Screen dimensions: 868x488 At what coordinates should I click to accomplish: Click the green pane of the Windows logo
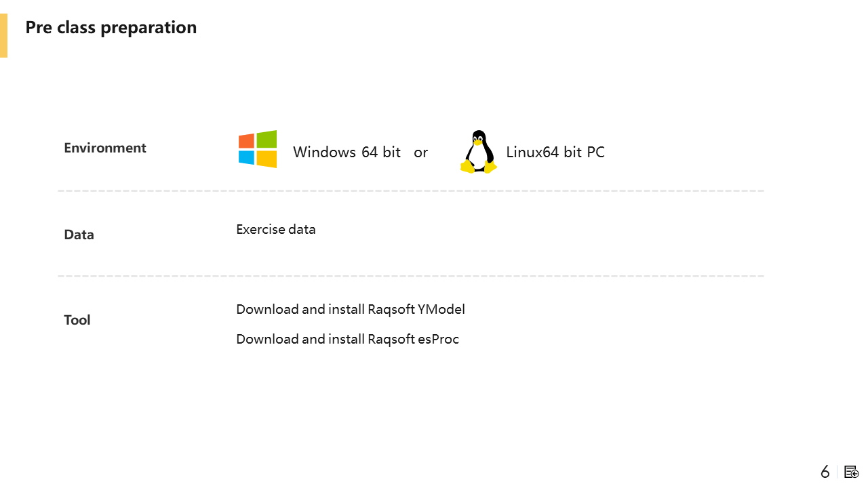click(267, 139)
